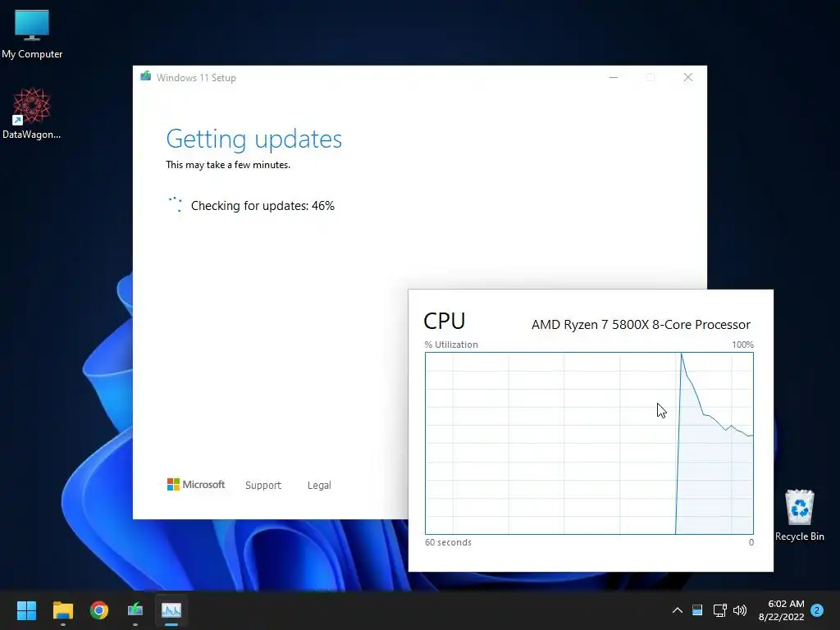Click the '% Utilization' label
840x630 pixels.
tap(451, 345)
